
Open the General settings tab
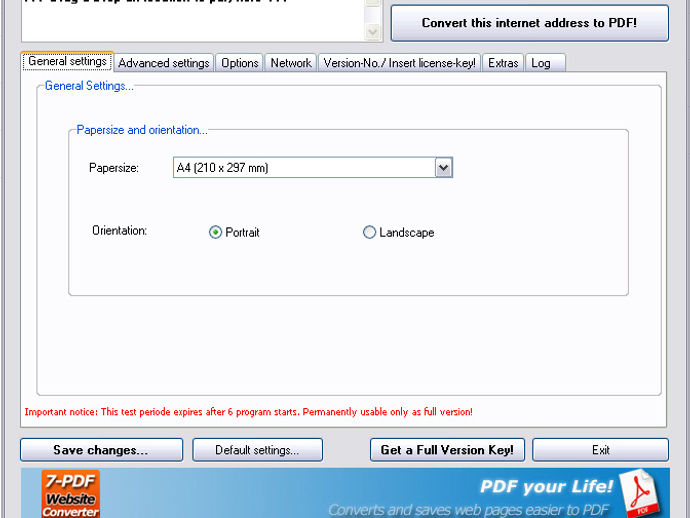67,61
